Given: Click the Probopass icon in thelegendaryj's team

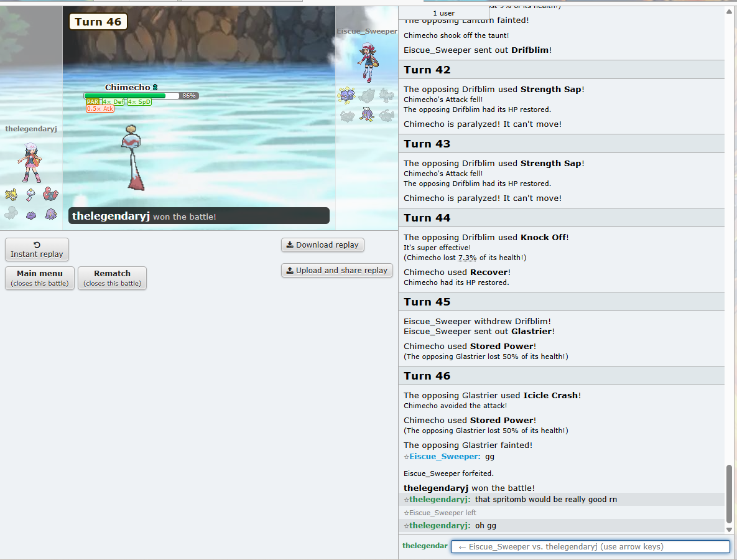Looking at the screenshot, I should tap(50, 194).
